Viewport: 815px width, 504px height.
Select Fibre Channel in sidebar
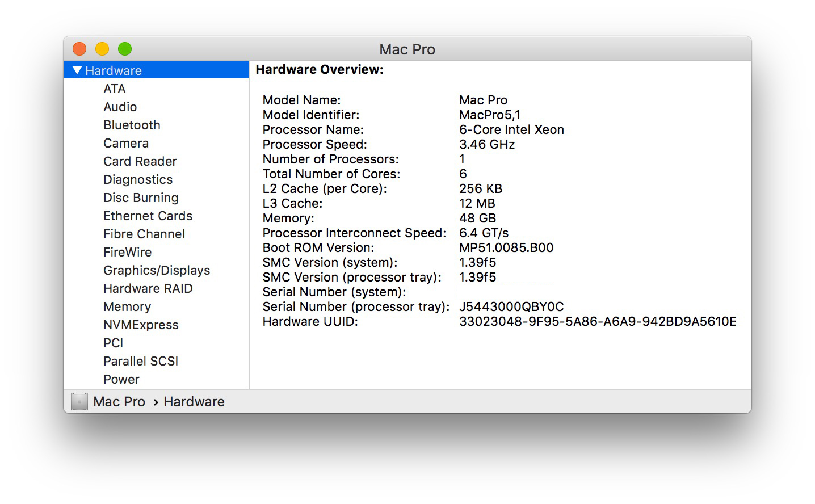point(144,234)
